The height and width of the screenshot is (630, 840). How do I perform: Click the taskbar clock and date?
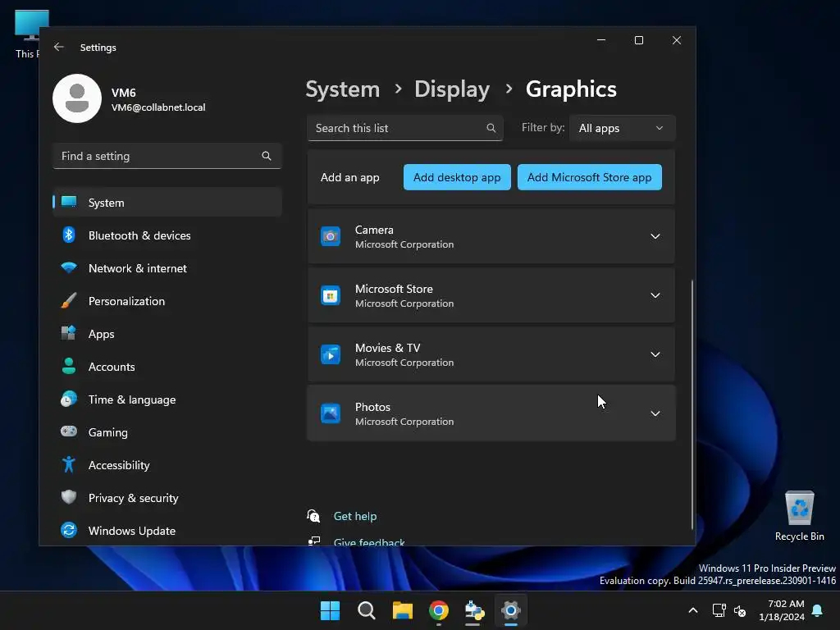[x=782, y=610]
